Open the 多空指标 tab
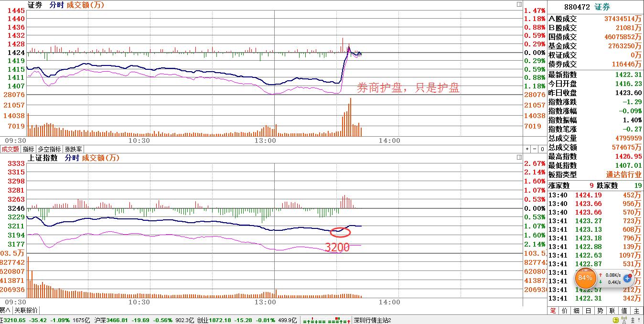 point(49,149)
